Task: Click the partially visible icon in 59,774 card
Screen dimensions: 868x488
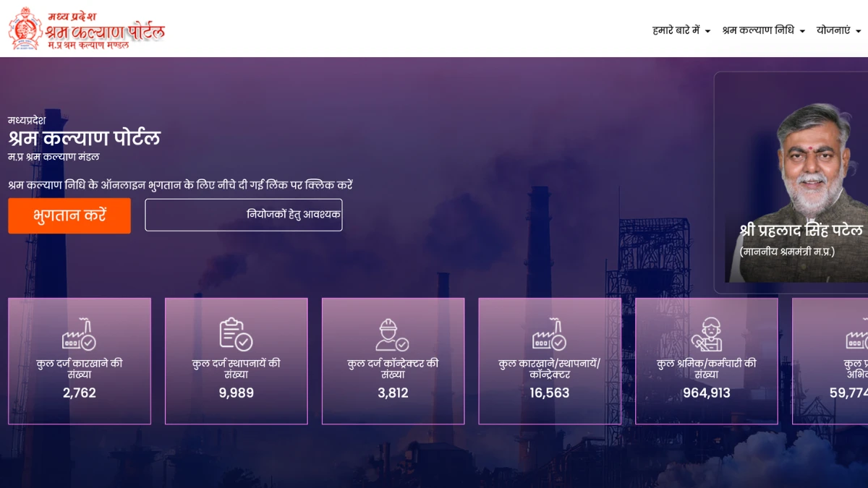Action: pyautogui.click(x=856, y=336)
